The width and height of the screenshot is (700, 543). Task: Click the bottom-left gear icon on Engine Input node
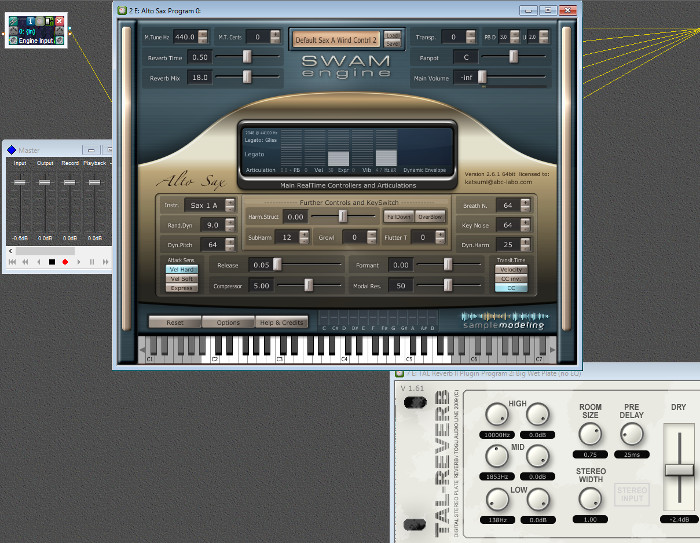pyautogui.click(x=13, y=40)
